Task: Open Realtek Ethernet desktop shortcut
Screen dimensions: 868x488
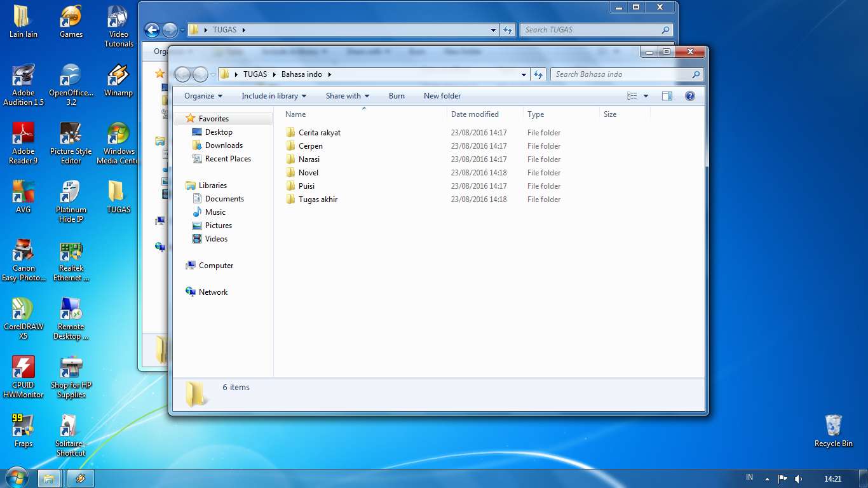Action: coord(71,260)
